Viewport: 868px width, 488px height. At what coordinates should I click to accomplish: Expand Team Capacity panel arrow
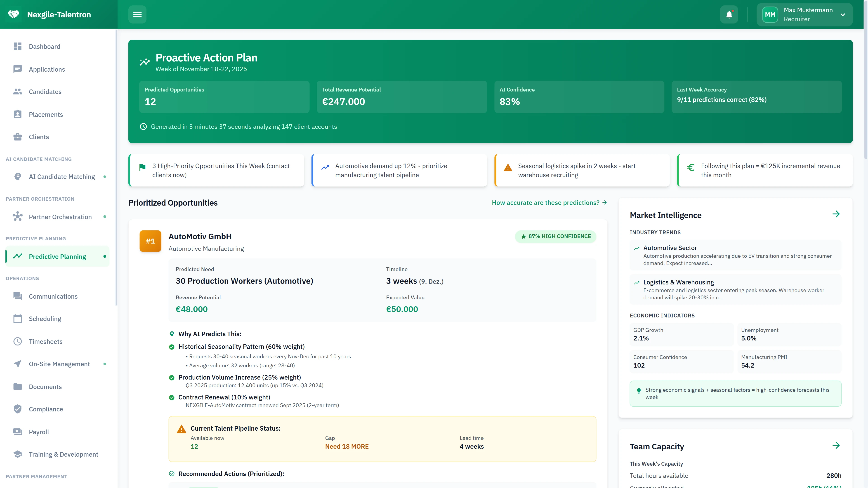[836, 446]
